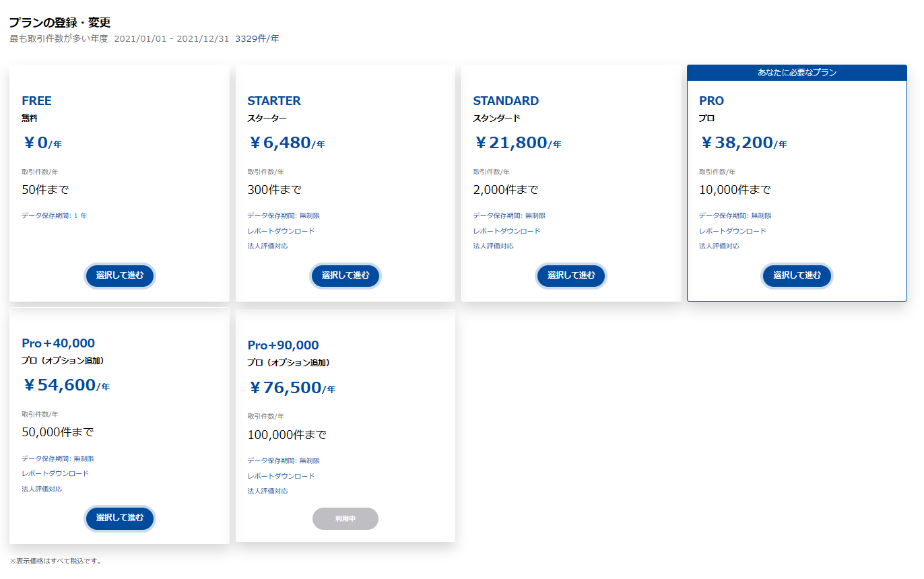
Task: Open レポートダウンロード link in the STARTER card
Action: [282, 230]
